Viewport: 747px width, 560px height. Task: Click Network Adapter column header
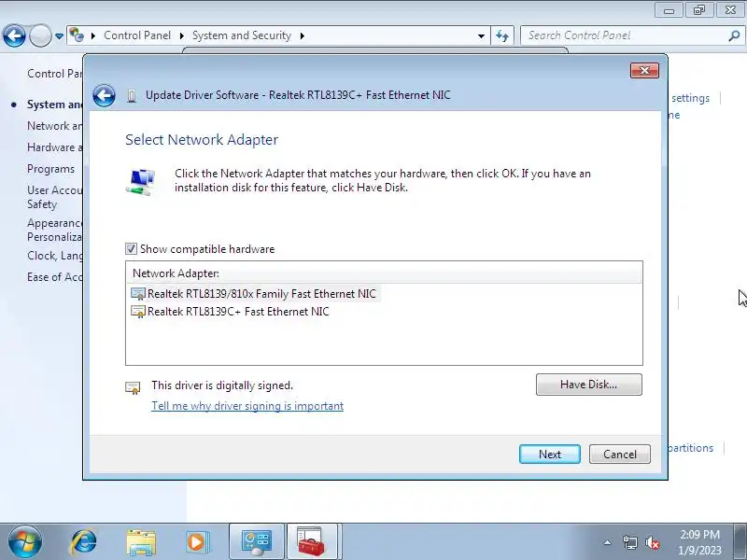[384, 273]
